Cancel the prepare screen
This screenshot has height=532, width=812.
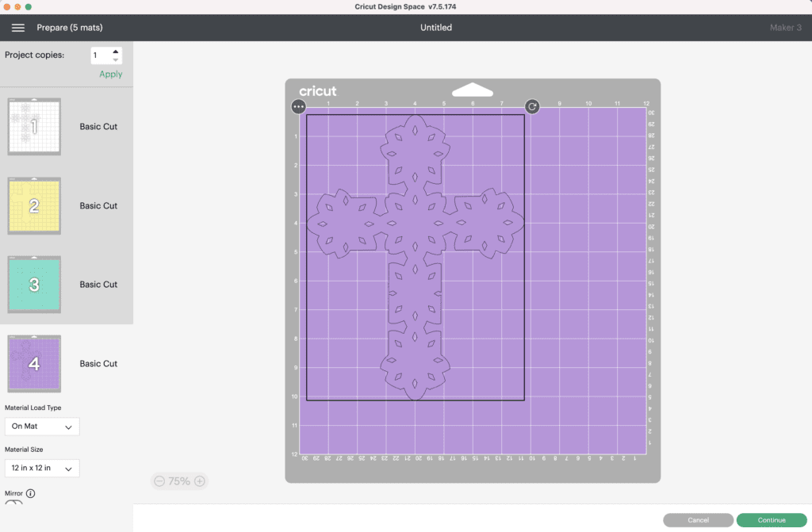pos(698,520)
